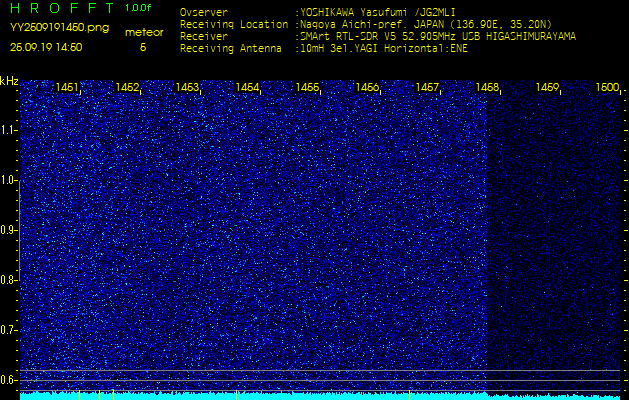The height and width of the screenshot is (400, 629).
Task: Jump to the 1453 time marker
Action: tap(188, 88)
